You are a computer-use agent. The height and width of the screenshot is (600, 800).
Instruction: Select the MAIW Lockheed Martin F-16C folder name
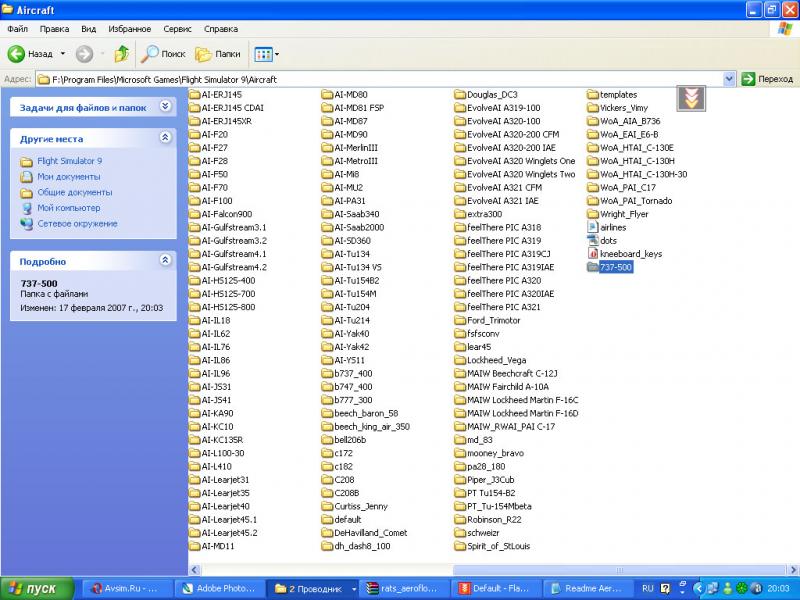(523, 399)
